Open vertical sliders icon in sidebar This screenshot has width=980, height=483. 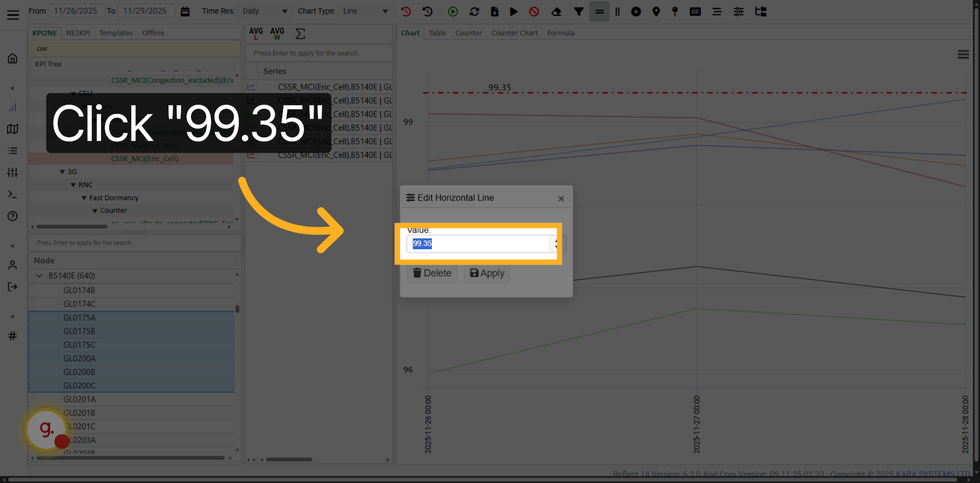pos(13,173)
